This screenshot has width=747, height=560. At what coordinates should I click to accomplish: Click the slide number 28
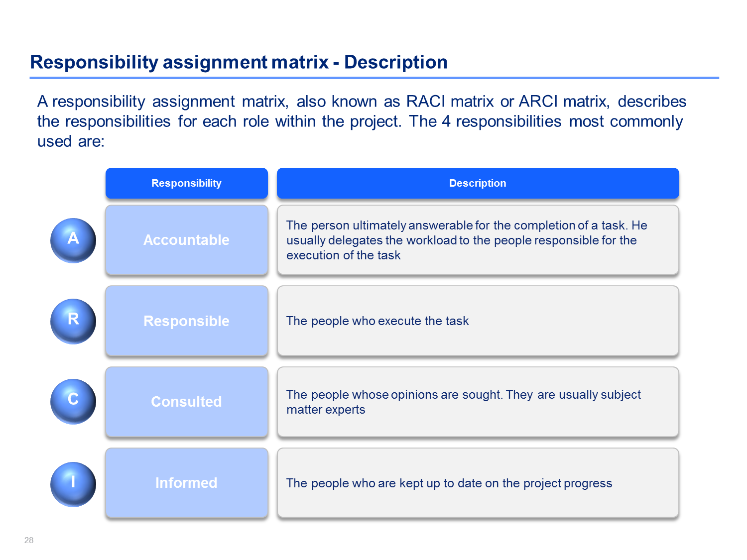[x=29, y=540]
